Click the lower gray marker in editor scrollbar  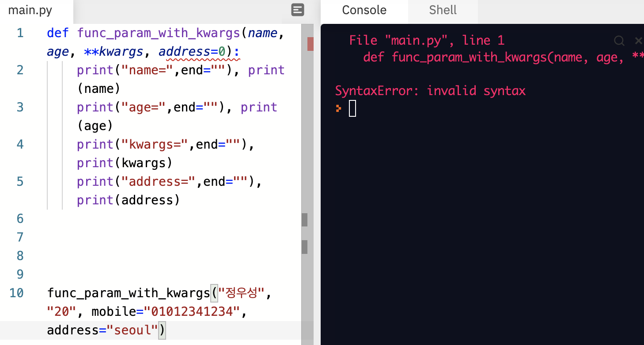pos(304,247)
